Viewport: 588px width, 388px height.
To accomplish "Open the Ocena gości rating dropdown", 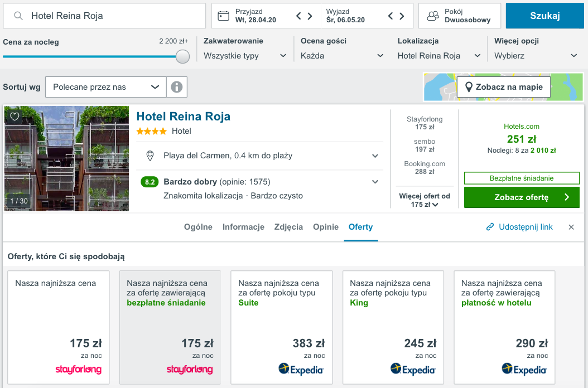I will click(342, 56).
